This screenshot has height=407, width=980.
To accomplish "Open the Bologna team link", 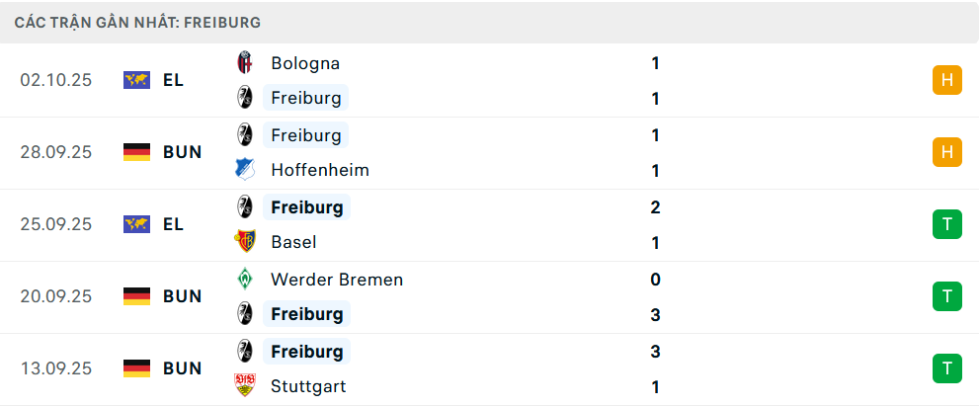I will (305, 63).
